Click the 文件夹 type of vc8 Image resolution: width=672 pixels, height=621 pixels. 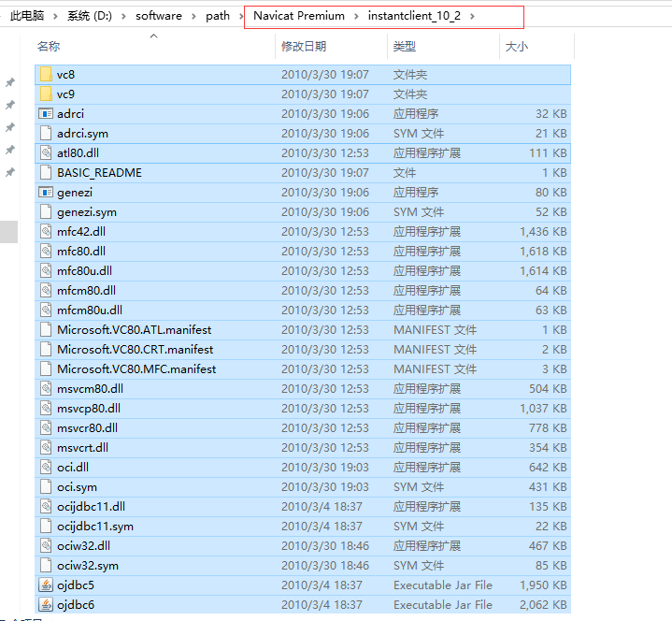(x=410, y=75)
